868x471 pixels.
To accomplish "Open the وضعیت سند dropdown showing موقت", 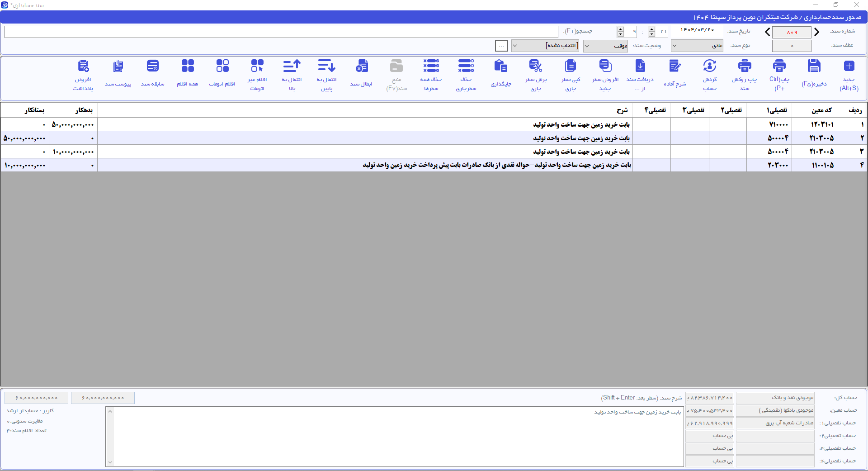I will tap(606, 46).
